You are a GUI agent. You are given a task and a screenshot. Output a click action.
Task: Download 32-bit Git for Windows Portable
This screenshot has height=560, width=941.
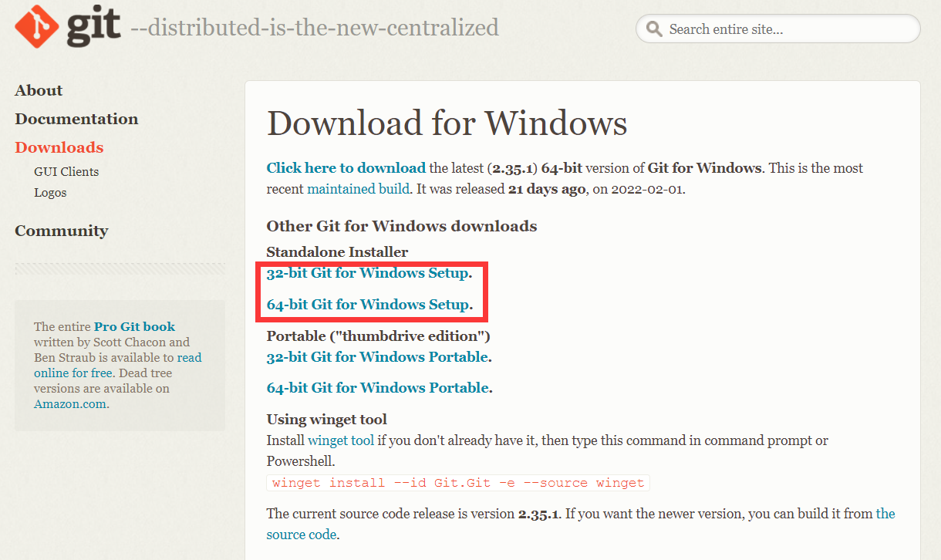(377, 357)
